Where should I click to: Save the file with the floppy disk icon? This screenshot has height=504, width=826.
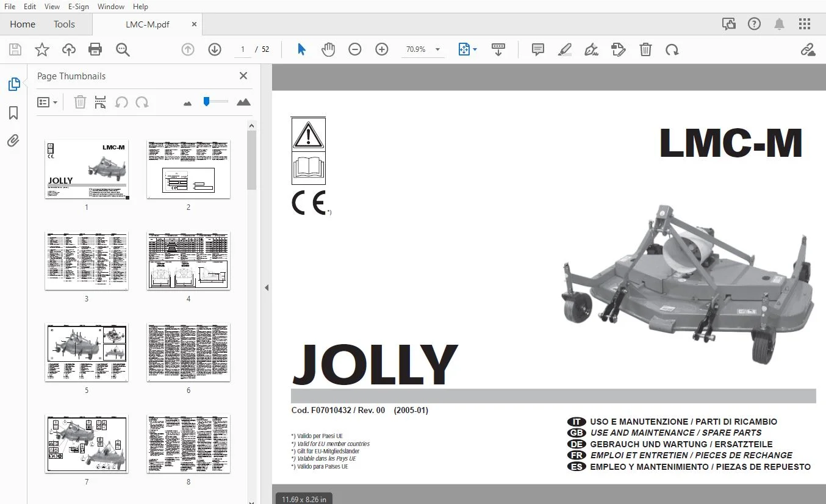pos(15,49)
